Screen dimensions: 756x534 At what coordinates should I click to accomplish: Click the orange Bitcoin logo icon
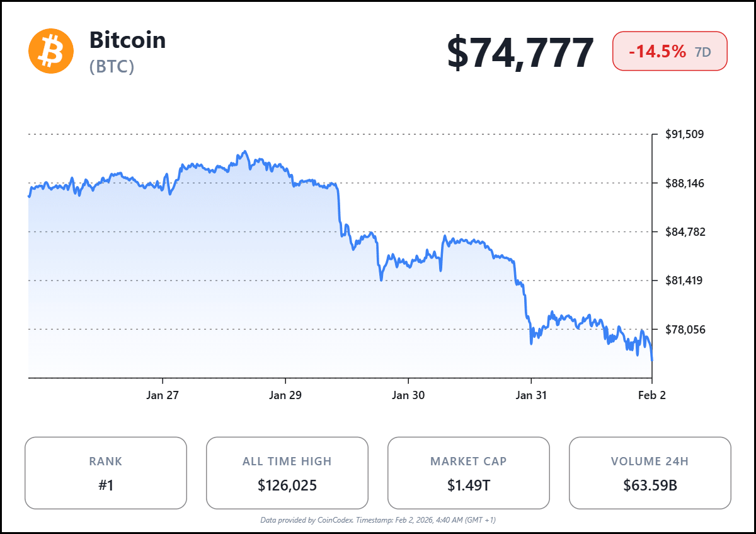pyautogui.click(x=51, y=51)
